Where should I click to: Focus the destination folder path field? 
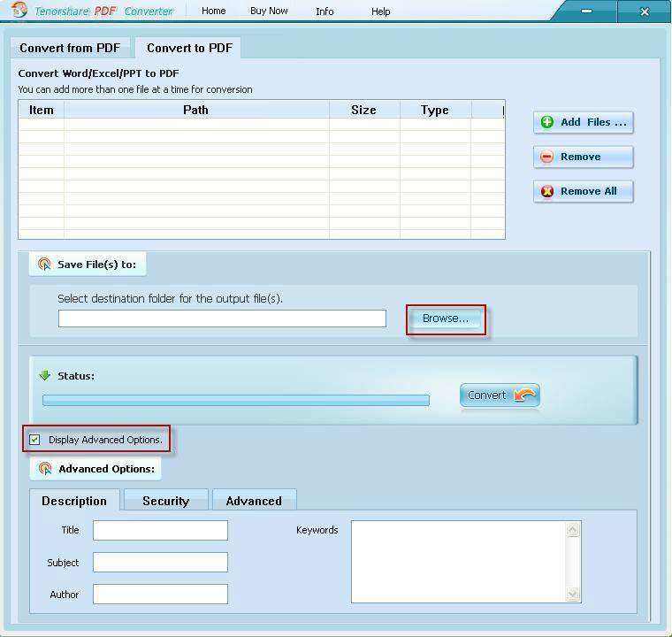click(x=222, y=318)
